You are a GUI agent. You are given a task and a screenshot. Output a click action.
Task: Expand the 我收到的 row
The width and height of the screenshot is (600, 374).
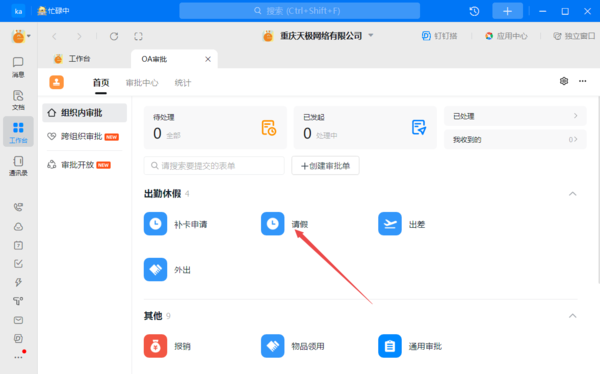click(x=515, y=139)
